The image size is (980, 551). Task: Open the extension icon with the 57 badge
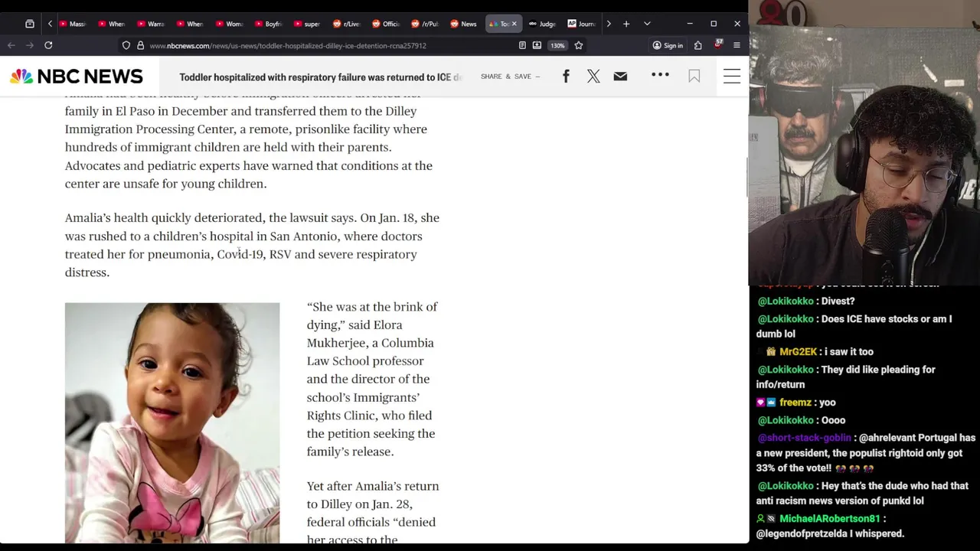[718, 44]
